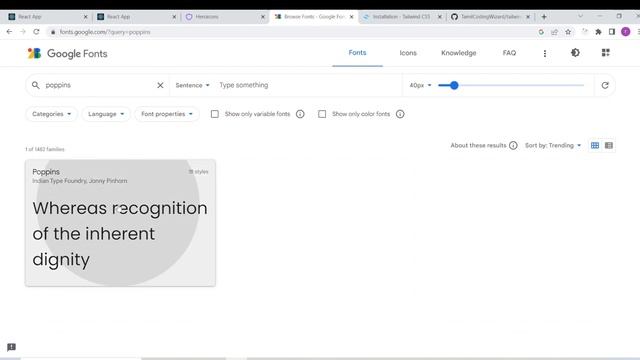Open a new browser tab
The height and width of the screenshot is (360, 640).
click(x=544, y=17)
